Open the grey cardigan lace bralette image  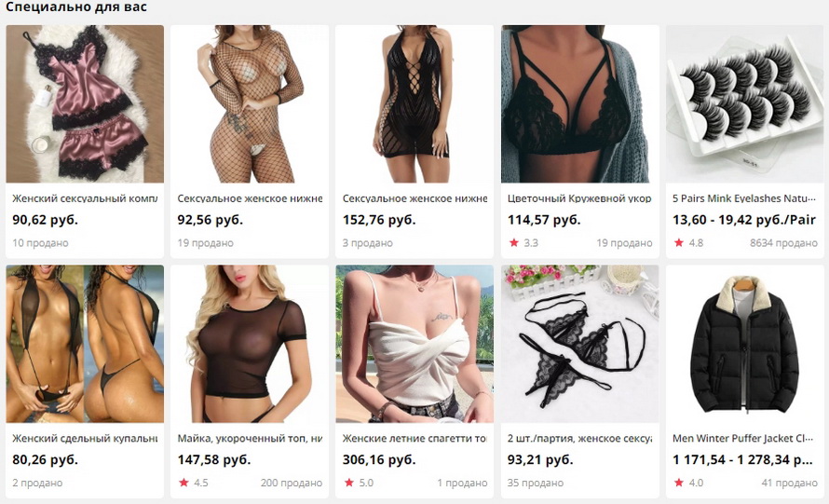tap(580, 103)
